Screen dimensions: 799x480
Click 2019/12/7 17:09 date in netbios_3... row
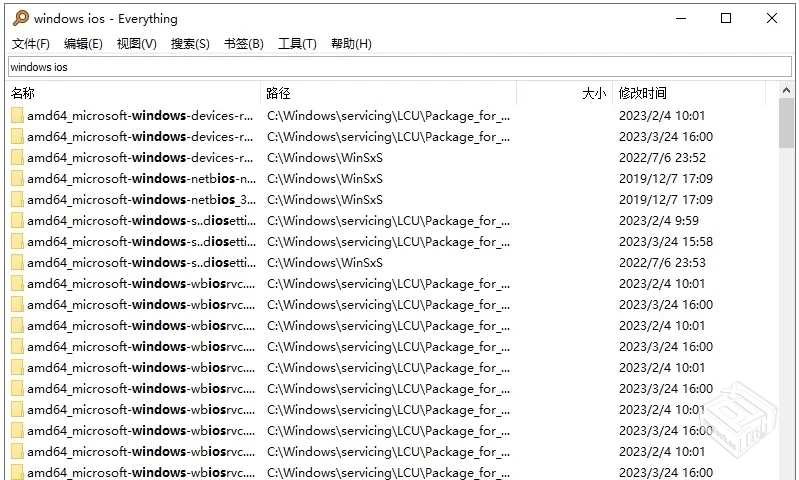click(x=666, y=200)
